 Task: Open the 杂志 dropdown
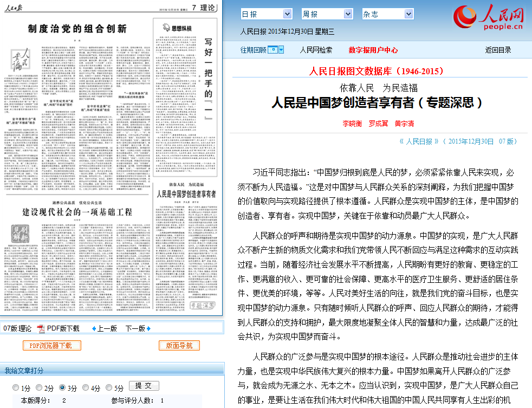tap(388, 14)
